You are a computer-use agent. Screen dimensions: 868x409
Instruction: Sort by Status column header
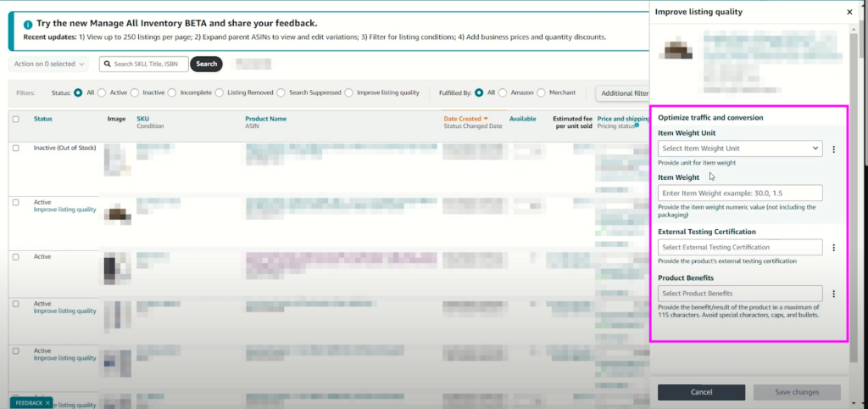pos(43,119)
